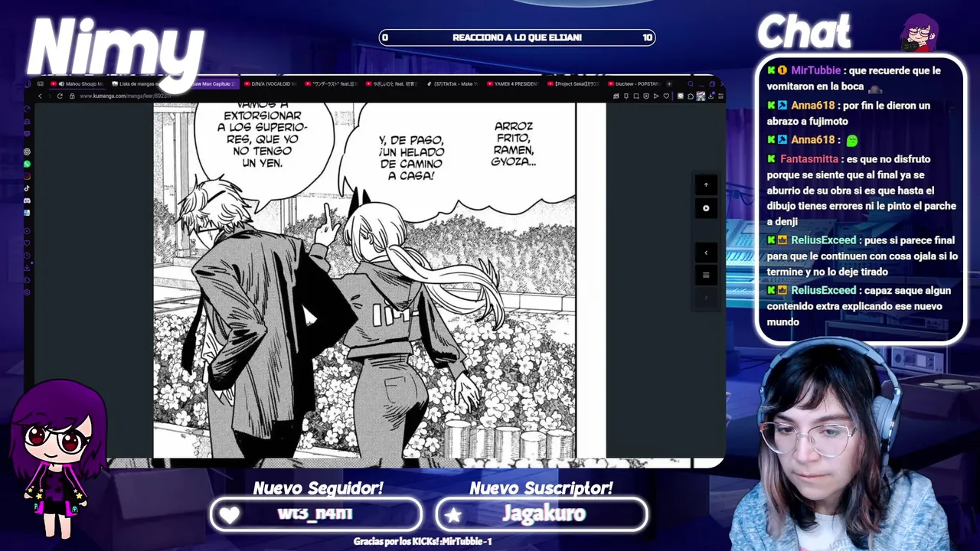Open Discord from the browser sidebar
The width and height of the screenshot is (980, 551).
pyautogui.click(x=27, y=201)
